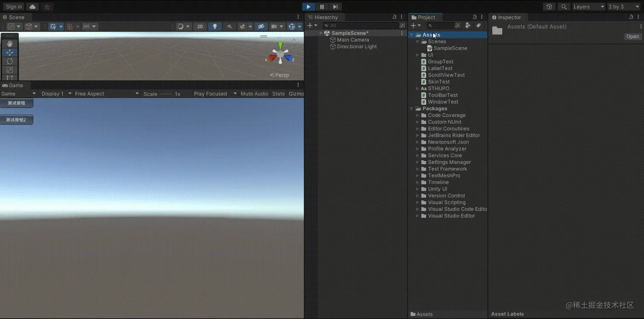Click the search by label icon in Project
644x319 pixels.
(478, 26)
